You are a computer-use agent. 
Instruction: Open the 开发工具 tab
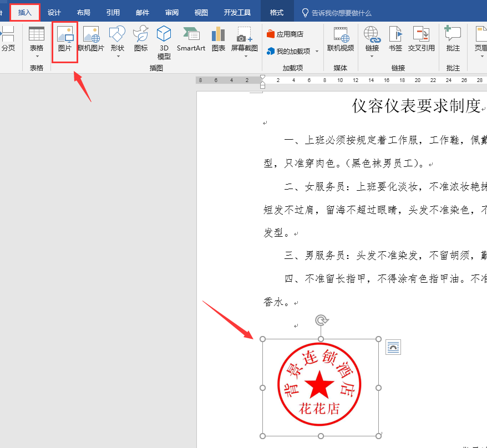237,13
